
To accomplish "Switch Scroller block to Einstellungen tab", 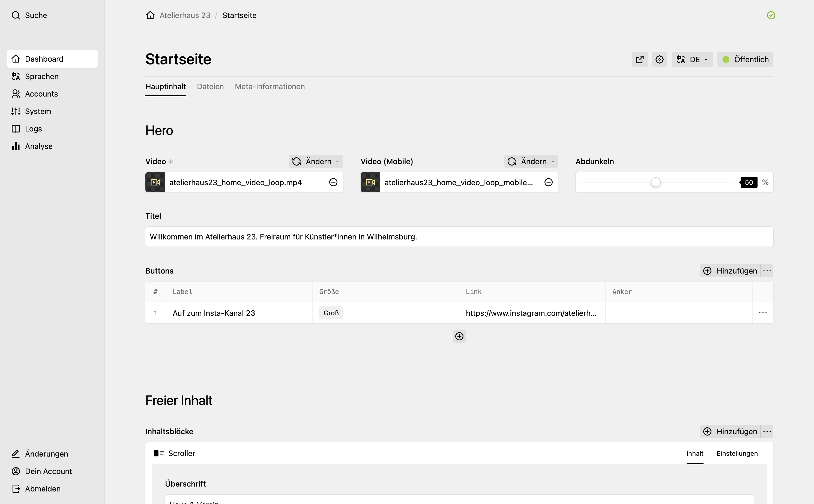I will click(x=737, y=453).
